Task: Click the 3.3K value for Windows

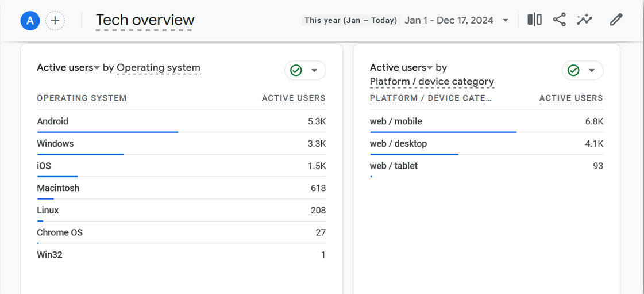Action: click(317, 144)
